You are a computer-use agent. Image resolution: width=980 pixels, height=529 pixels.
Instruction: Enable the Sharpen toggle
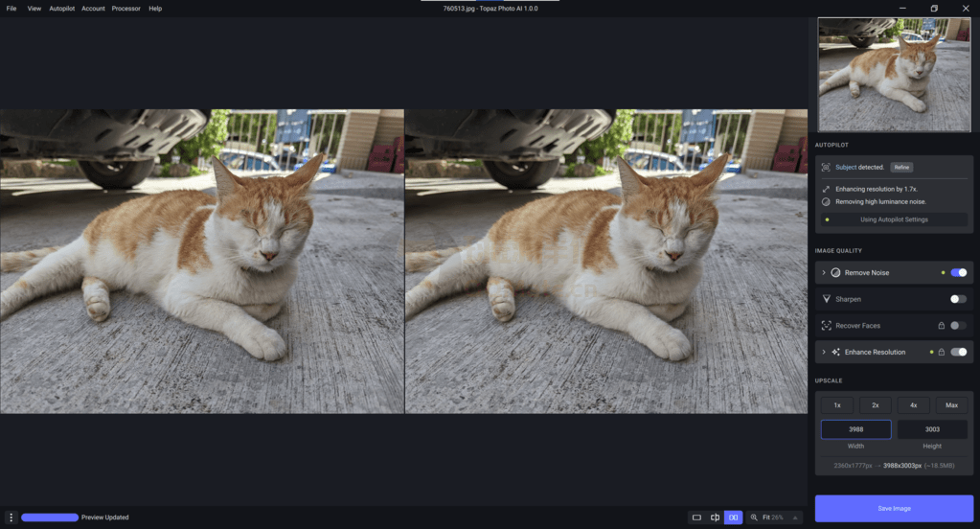(958, 299)
